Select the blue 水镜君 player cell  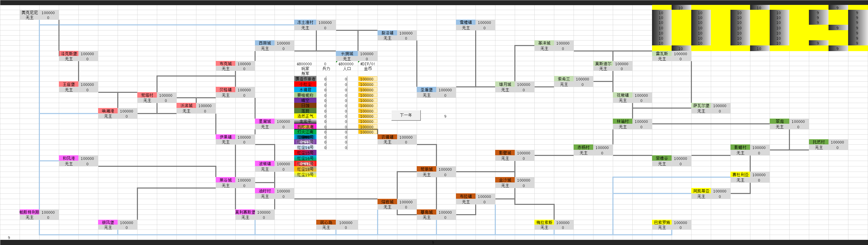click(305, 90)
